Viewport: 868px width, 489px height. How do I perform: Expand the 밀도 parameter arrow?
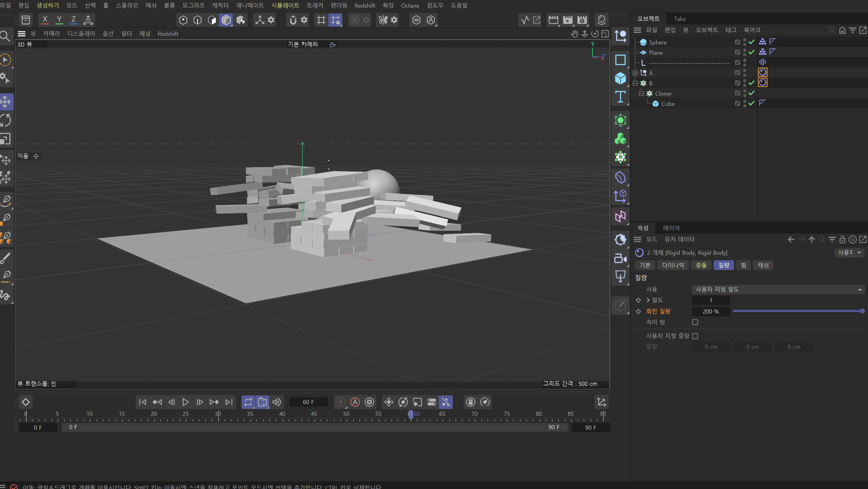648,300
